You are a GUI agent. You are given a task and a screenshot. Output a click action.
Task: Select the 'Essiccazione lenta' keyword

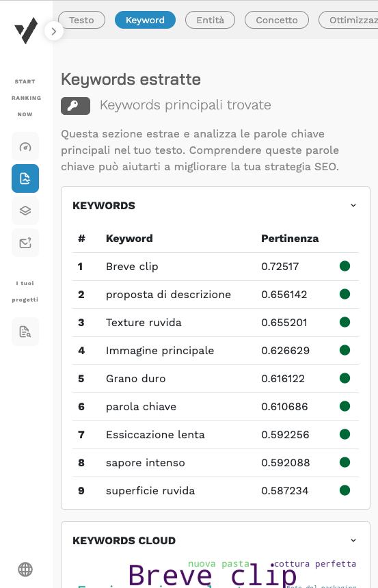point(155,435)
